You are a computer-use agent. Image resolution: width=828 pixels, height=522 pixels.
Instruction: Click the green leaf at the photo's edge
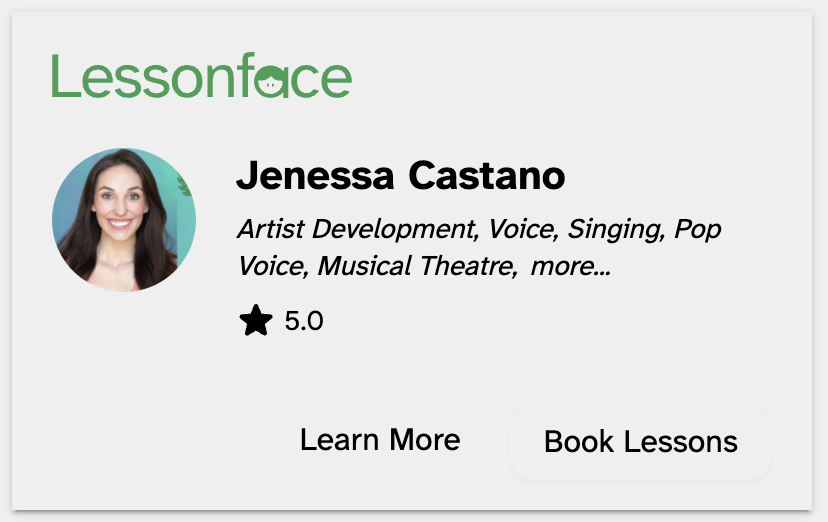click(x=184, y=185)
